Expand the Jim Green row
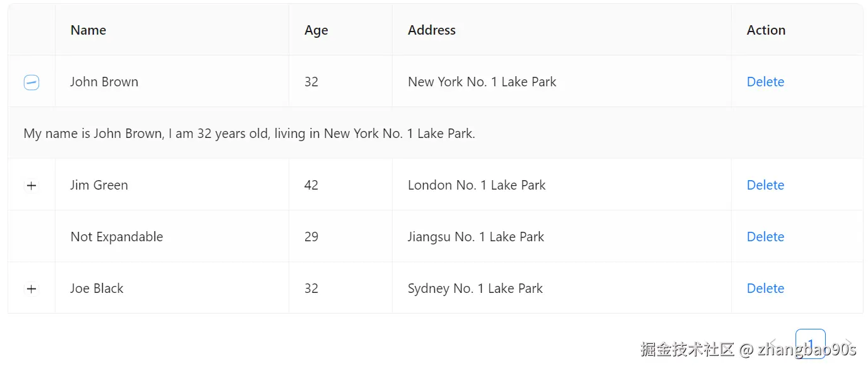Viewport: 868px width, 371px height. pyautogui.click(x=32, y=186)
